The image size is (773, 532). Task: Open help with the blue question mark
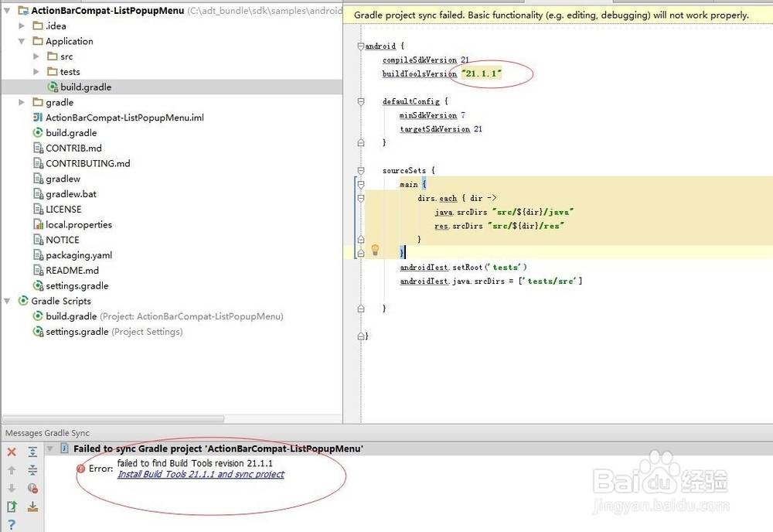tap(12, 524)
